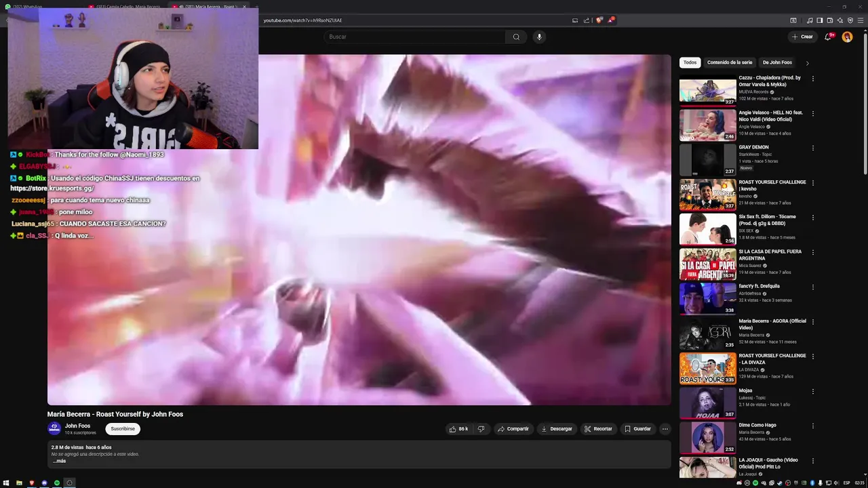The image size is (868, 488).
Task: Click the Compartir share button
Action: [x=513, y=429]
